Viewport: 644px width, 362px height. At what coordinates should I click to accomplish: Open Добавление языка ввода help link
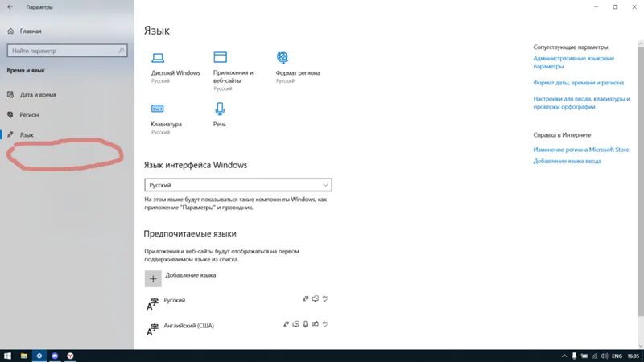click(568, 162)
